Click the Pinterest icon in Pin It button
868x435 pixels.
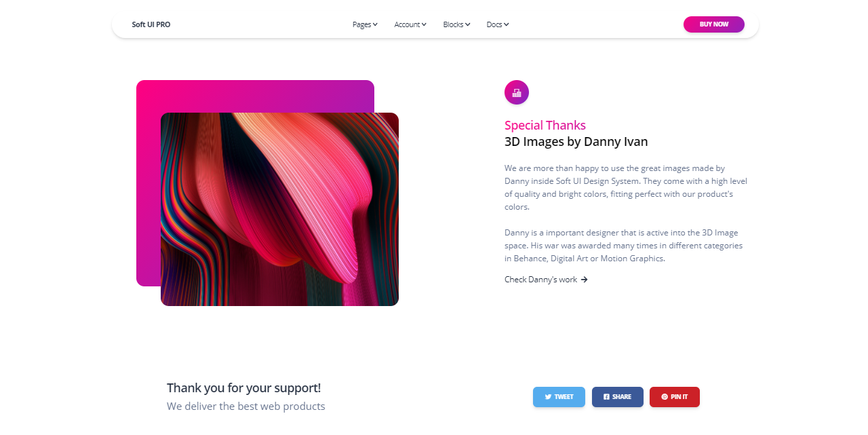click(x=665, y=397)
